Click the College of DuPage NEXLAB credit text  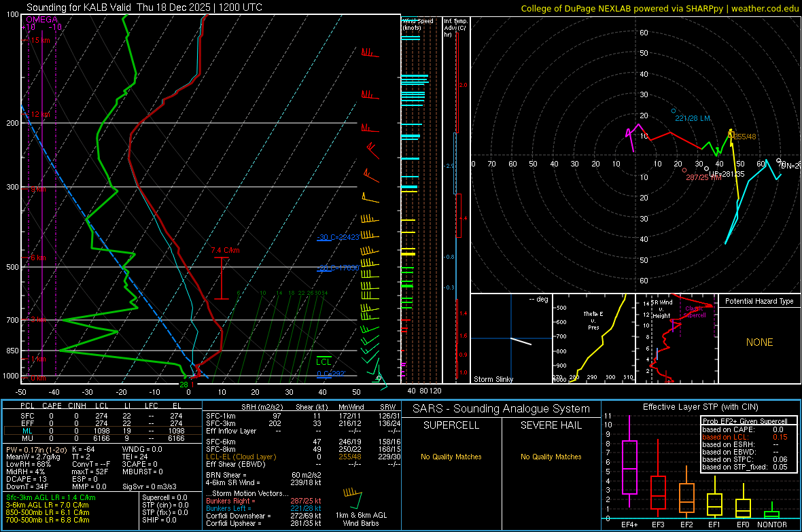point(659,8)
